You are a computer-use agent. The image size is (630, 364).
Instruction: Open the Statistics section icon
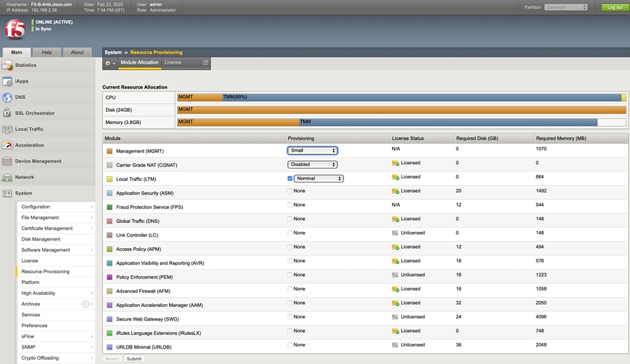pyautogui.click(x=7, y=65)
